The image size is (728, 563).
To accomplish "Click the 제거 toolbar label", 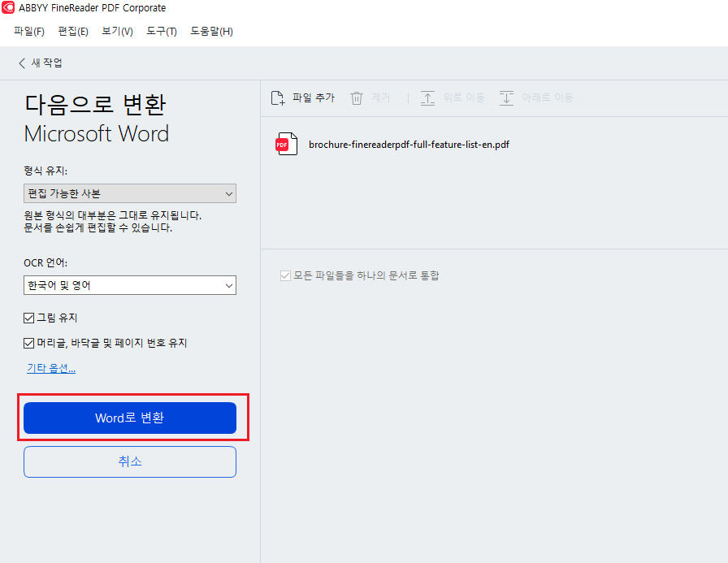I will tap(381, 97).
